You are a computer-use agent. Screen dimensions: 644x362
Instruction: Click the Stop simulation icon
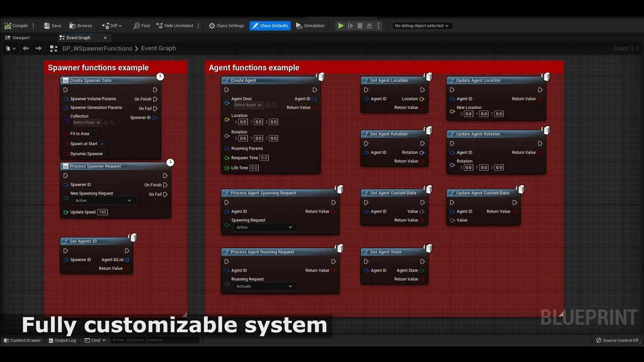point(360,26)
